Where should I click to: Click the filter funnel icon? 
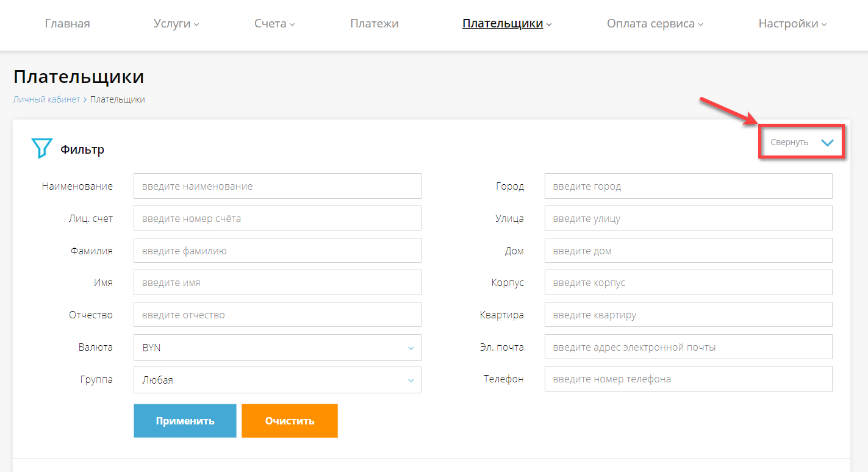tap(42, 148)
